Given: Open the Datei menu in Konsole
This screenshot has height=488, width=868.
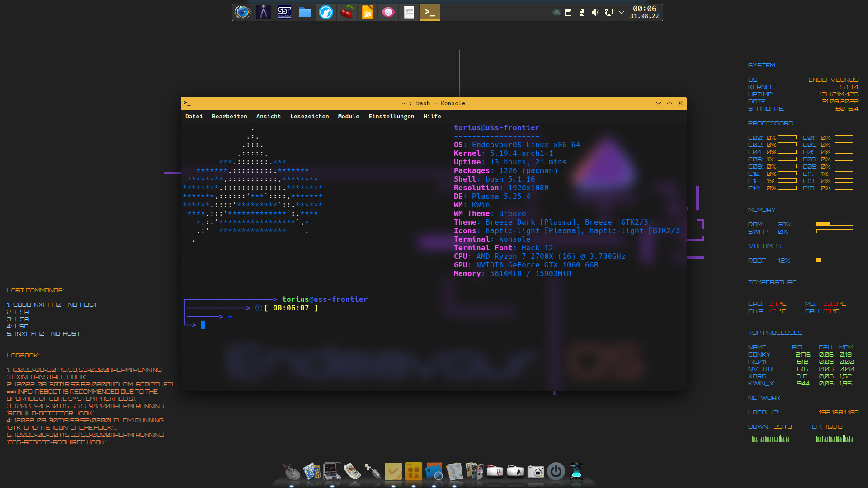Looking at the screenshot, I should pos(194,116).
